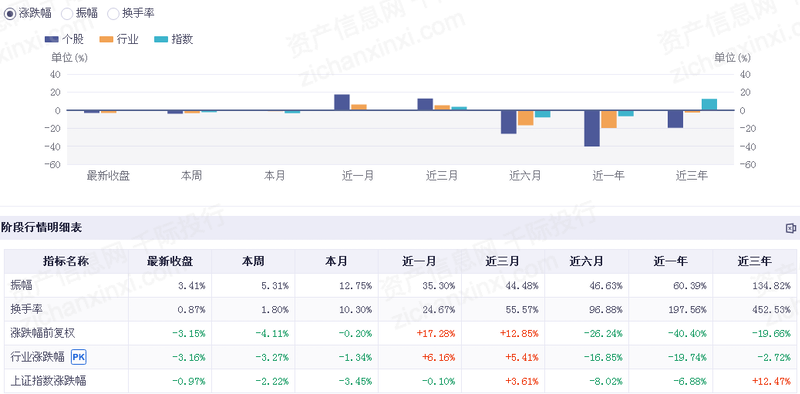Click the 近三月 individual stock bar in chart

coord(425,105)
